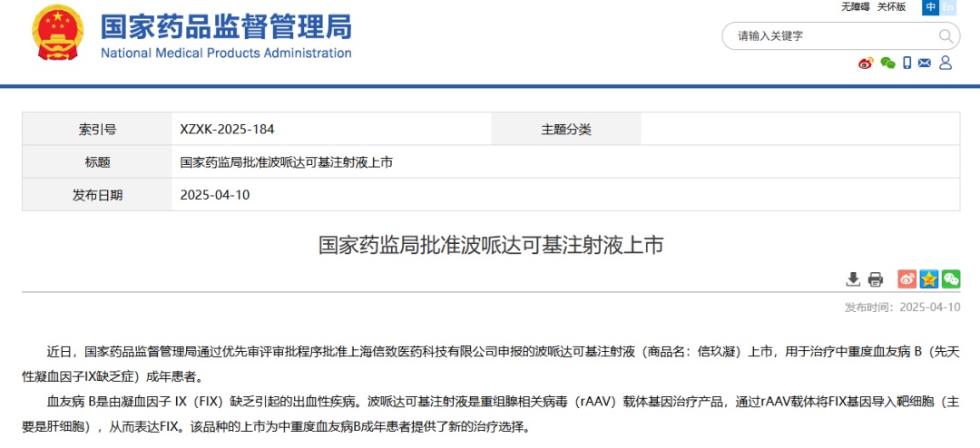
Task: Open the header WeChat icon
Action: coord(887,63)
